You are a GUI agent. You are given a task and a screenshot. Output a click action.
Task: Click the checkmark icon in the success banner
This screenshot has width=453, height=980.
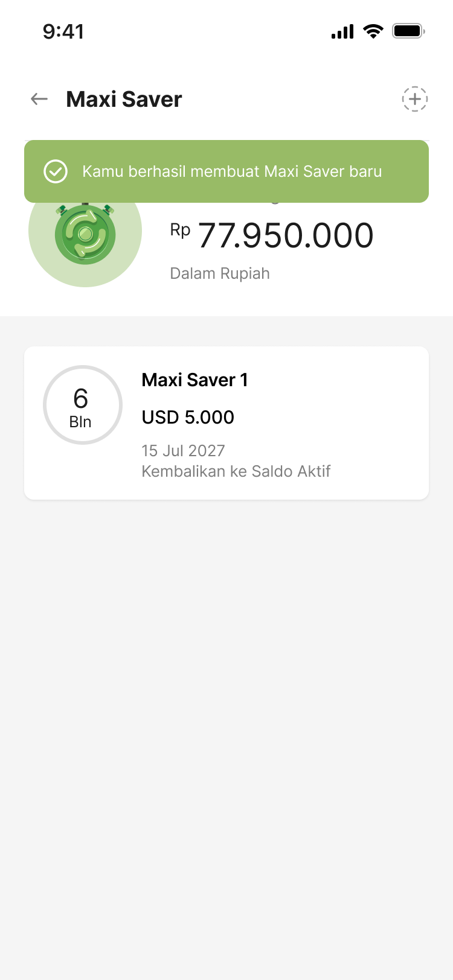tap(56, 171)
